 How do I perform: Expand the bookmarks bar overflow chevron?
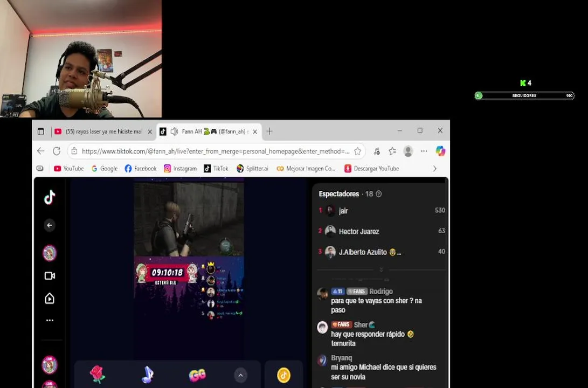[434, 169]
